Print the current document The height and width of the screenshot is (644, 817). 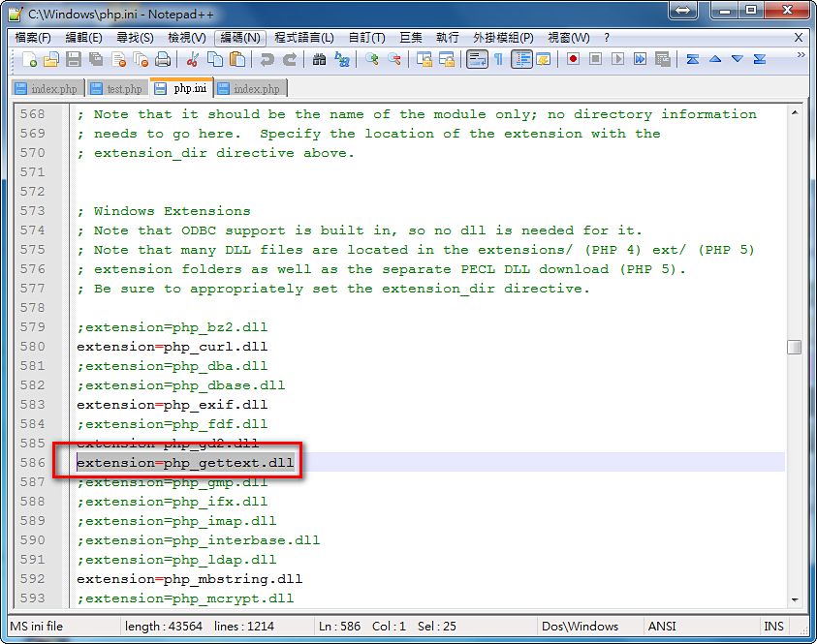pos(163,59)
